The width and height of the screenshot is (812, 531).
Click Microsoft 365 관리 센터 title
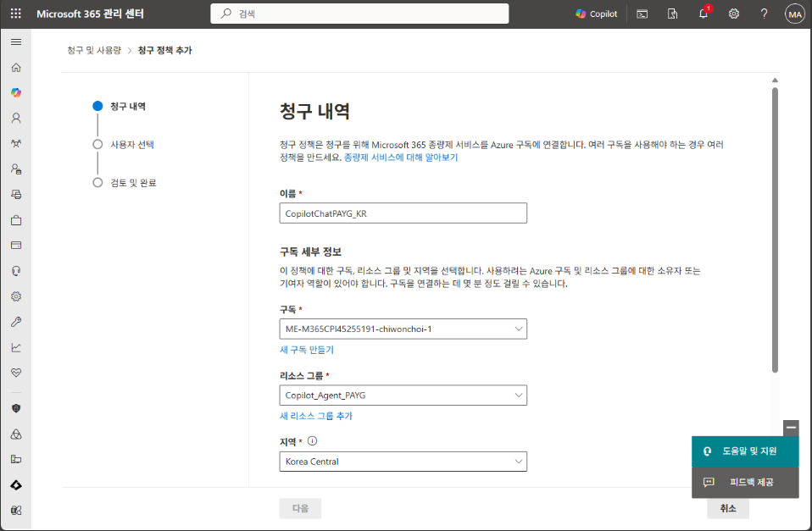click(90, 14)
